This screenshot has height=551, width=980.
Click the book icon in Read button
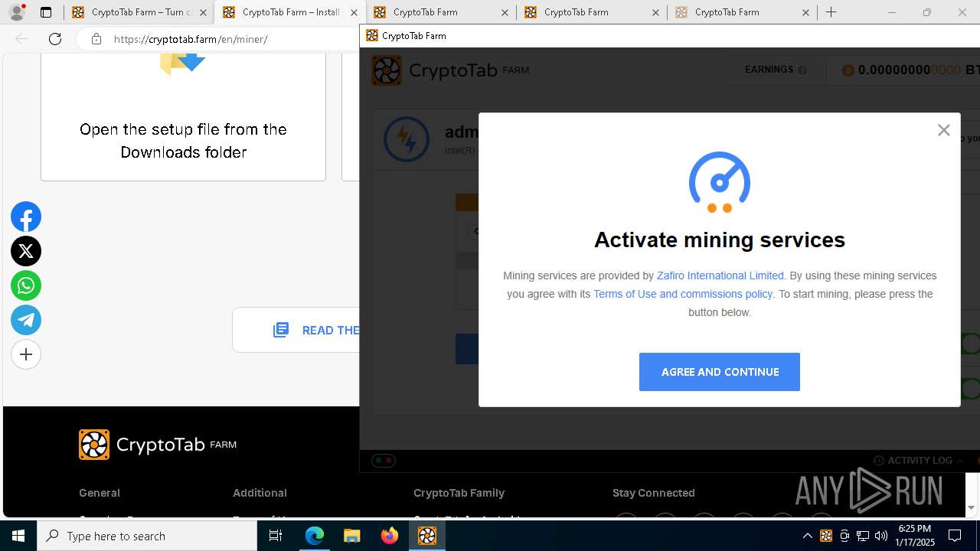[x=281, y=330]
